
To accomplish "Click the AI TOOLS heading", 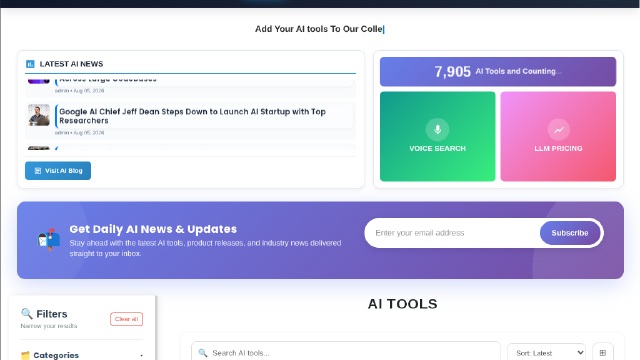I will click(402, 304).
